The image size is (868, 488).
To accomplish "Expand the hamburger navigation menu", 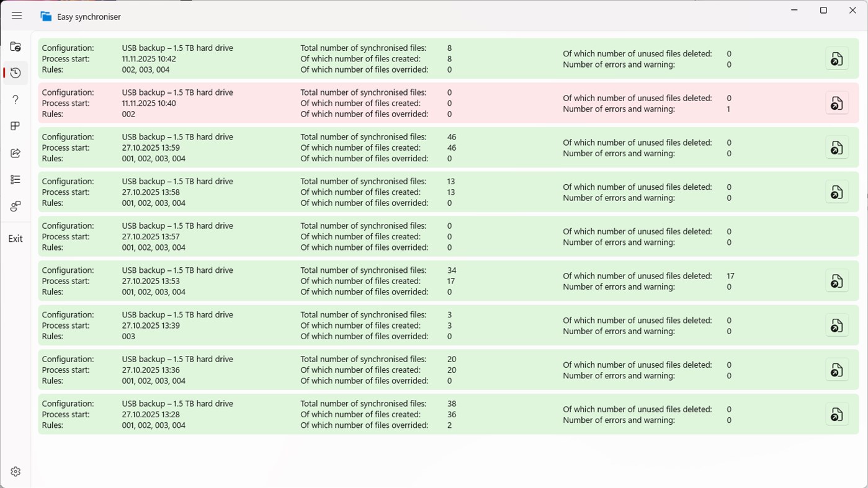I will [17, 16].
